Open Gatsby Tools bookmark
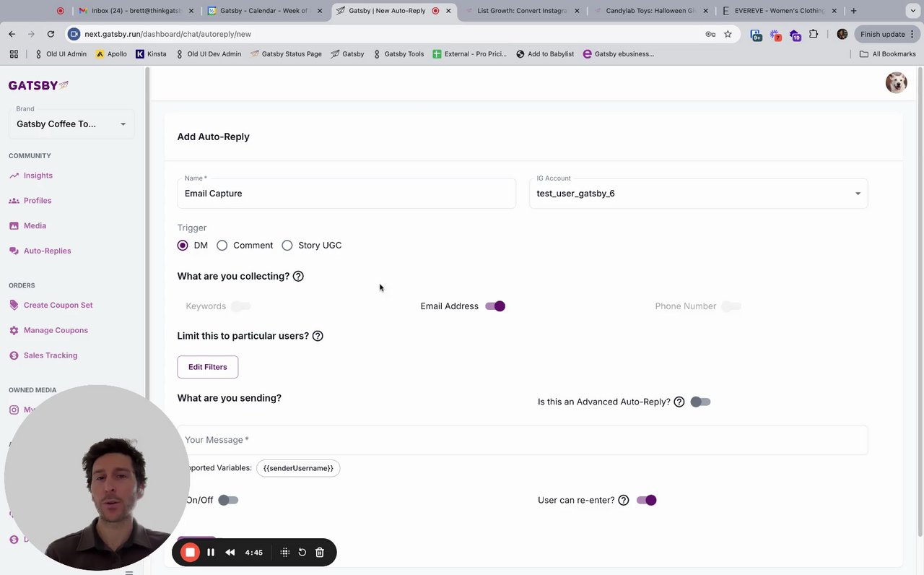This screenshot has height=575, width=924. coord(398,54)
